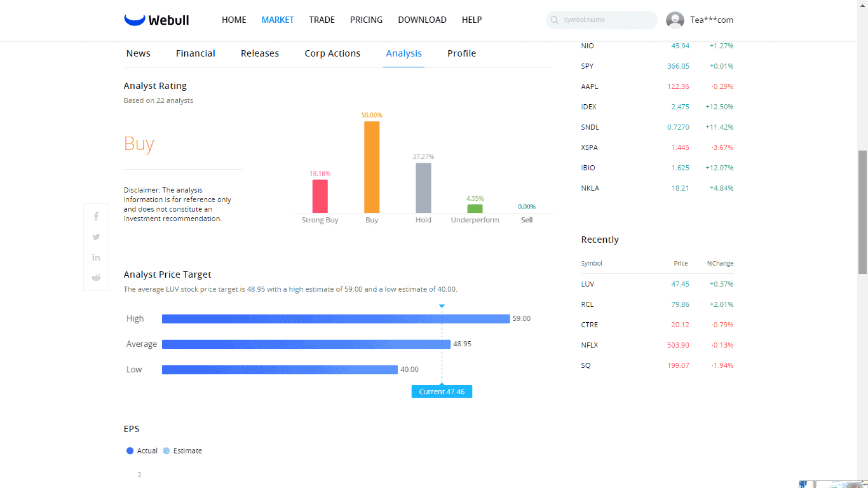Click the orange Buy rating bar
Image resolution: width=868 pixels, height=488 pixels.
tap(372, 167)
